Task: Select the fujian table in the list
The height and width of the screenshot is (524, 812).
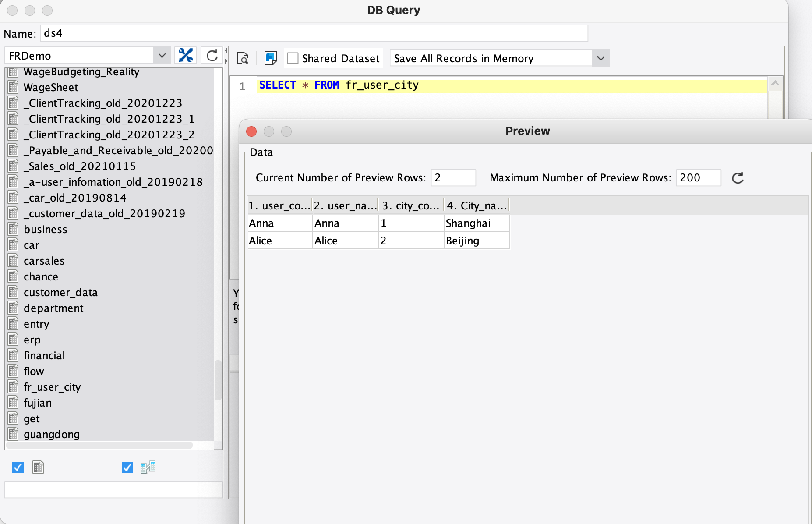Action: [x=38, y=403]
